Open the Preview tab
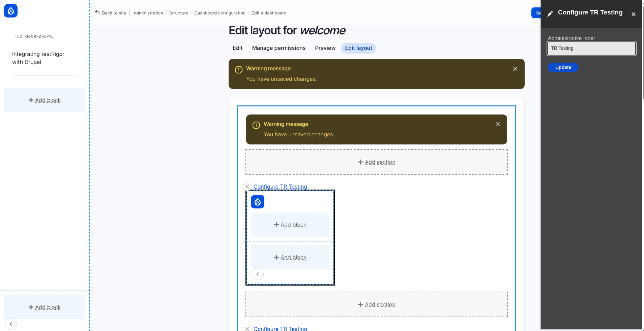This screenshot has height=331, width=644. pyautogui.click(x=325, y=48)
